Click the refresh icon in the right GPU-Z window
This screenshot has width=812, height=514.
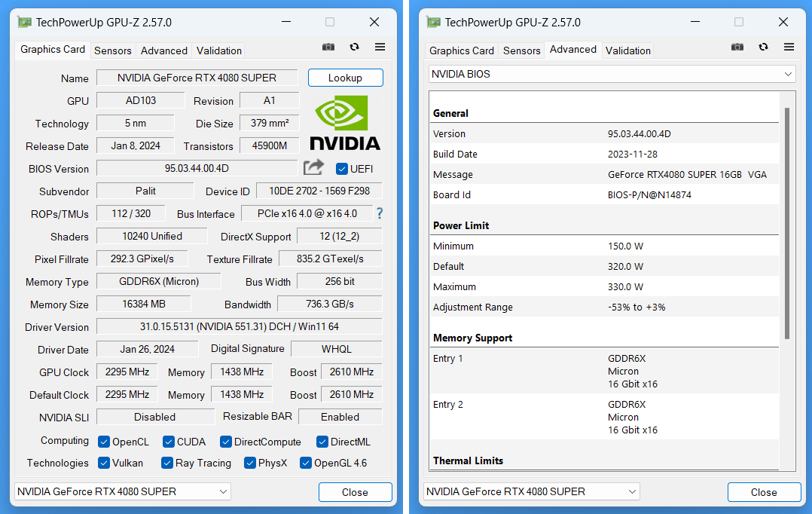[x=763, y=47]
